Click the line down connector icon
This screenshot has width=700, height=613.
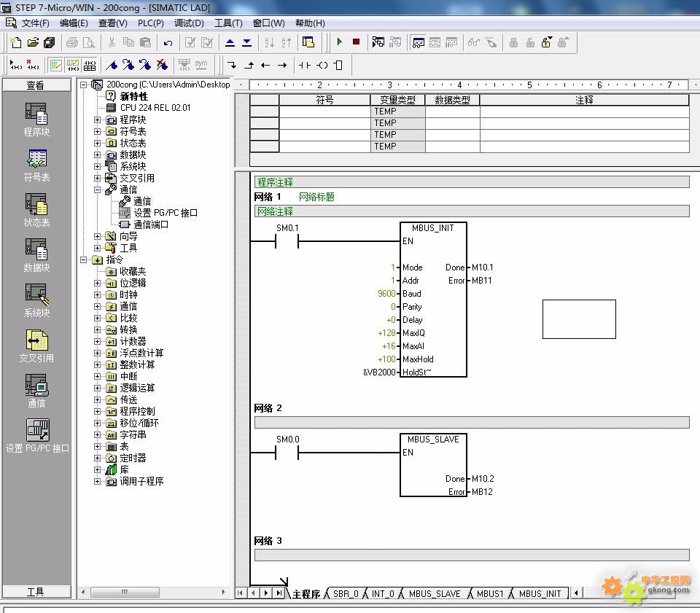tap(232, 65)
